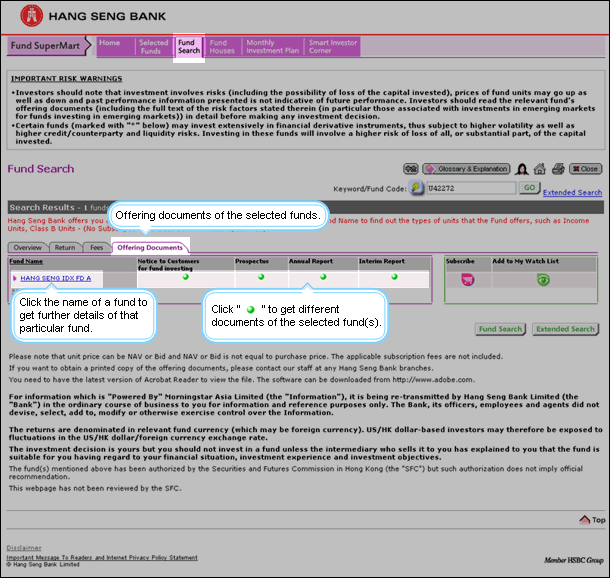
Task: Open Important Message and Privacy Policy link
Action: coord(102,558)
